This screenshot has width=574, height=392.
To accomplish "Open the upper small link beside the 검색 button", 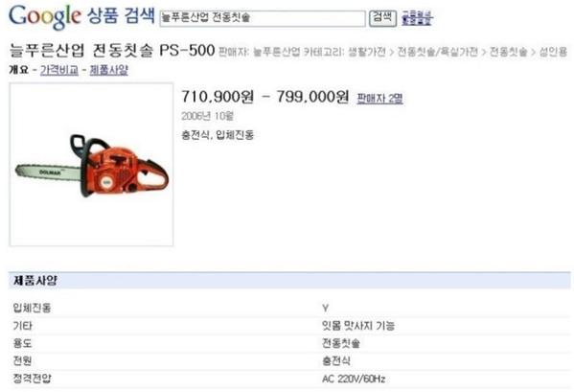I will [417, 14].
